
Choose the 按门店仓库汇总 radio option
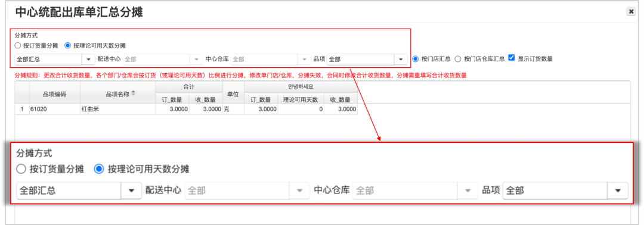(x=458, y=58)
